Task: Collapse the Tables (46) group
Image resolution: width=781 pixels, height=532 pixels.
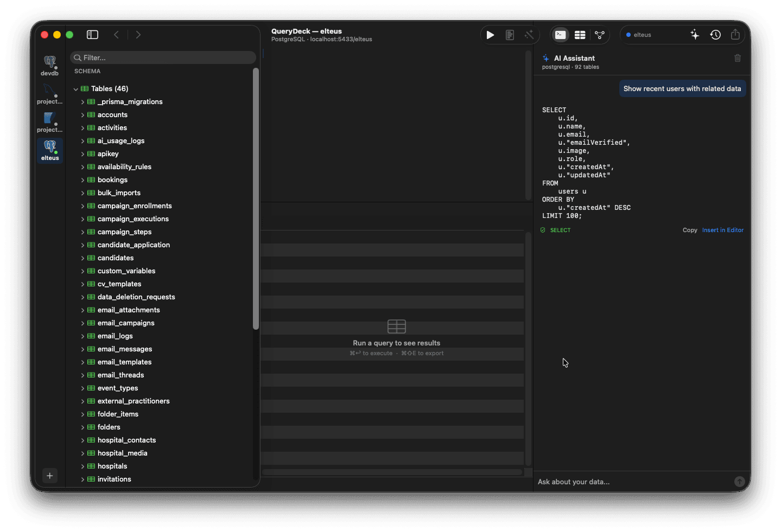Action: tap(76, 89)
